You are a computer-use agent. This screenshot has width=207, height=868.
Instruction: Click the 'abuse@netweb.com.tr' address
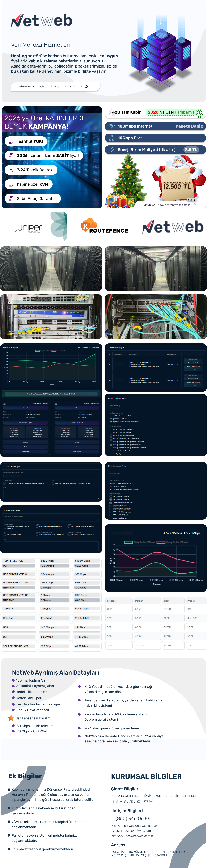[x=138, y=831]
